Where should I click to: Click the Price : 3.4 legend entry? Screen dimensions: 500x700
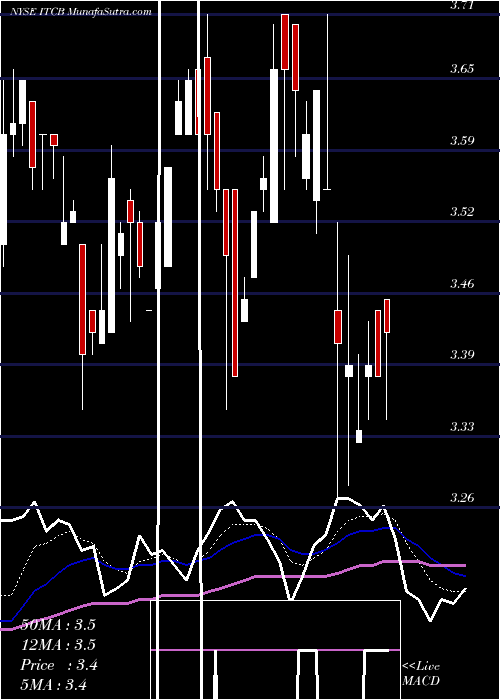[58, 665]
